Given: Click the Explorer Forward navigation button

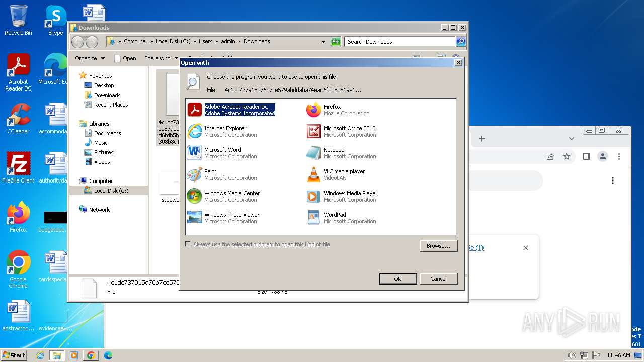Looking at the screenshot, I should click(x=92, y=42).
